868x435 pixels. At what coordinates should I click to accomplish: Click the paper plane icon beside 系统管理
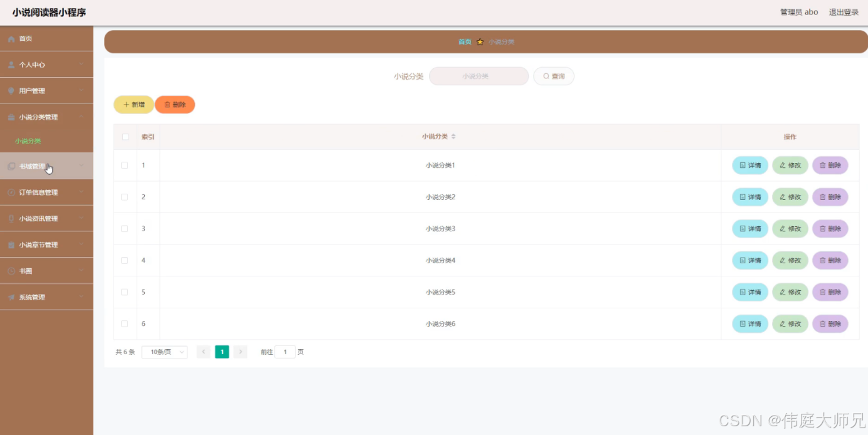point(11,298)
